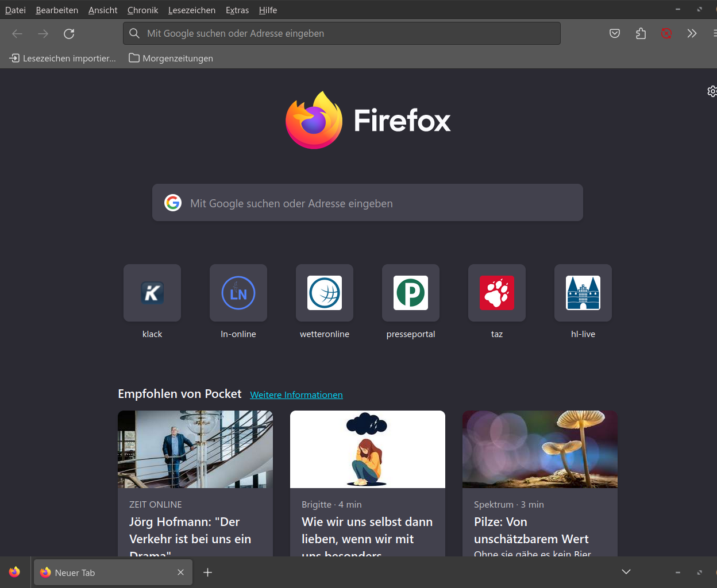This screenshot has height=588, width=717.
Task: Open the Extensions puzzle icon
Action: (641, 34)
